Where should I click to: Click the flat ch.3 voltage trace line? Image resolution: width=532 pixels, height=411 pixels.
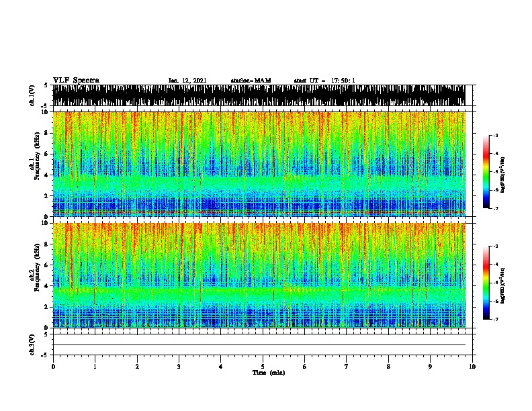[x=259, y=345]
